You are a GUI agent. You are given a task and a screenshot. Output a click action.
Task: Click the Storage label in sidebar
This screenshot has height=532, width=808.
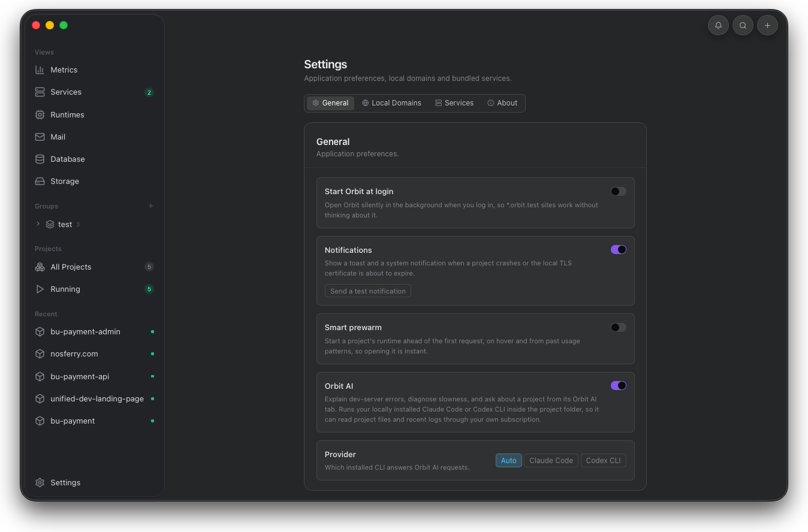pyautogui.click(x=65, y=181)
